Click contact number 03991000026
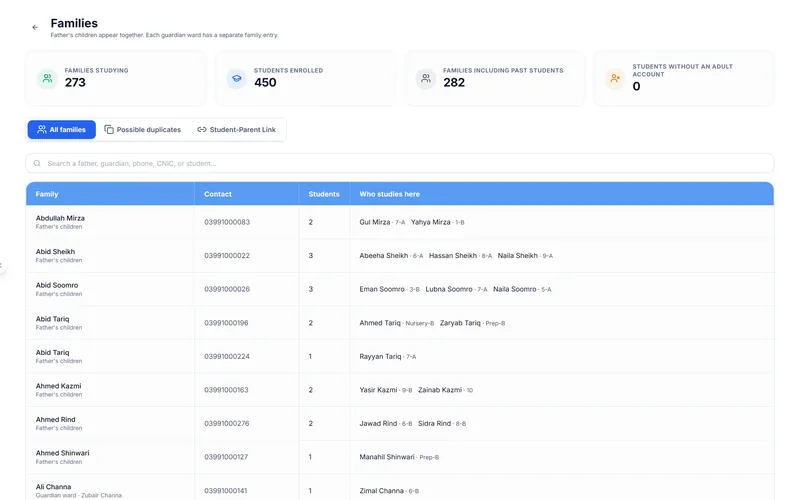The height and width of the screenshot is (500, 800). 227,289
